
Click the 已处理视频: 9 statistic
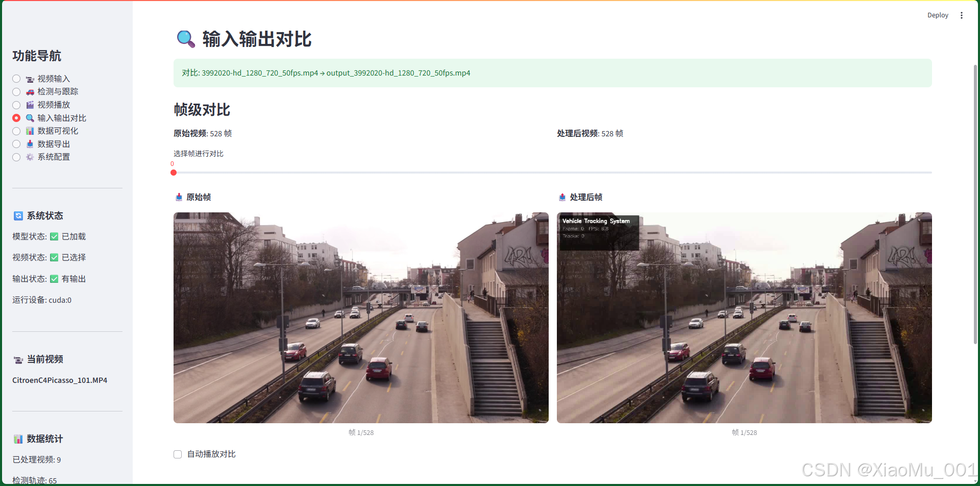(x=37, y=460)
